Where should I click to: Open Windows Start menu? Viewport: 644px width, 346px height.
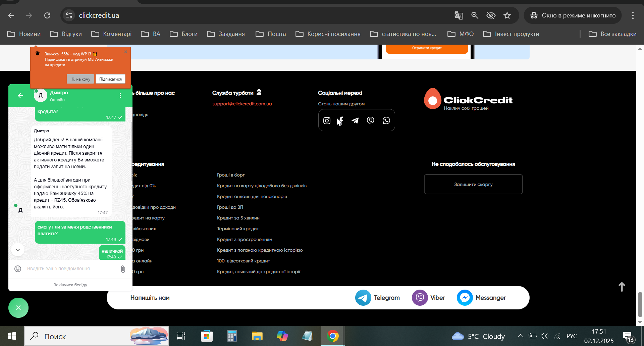click(x=12, y=336)
